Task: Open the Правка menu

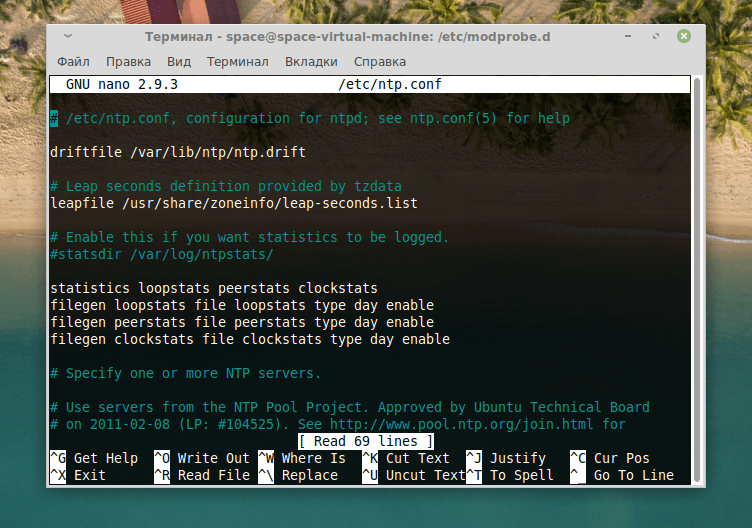Action: [x=129, y=62]
